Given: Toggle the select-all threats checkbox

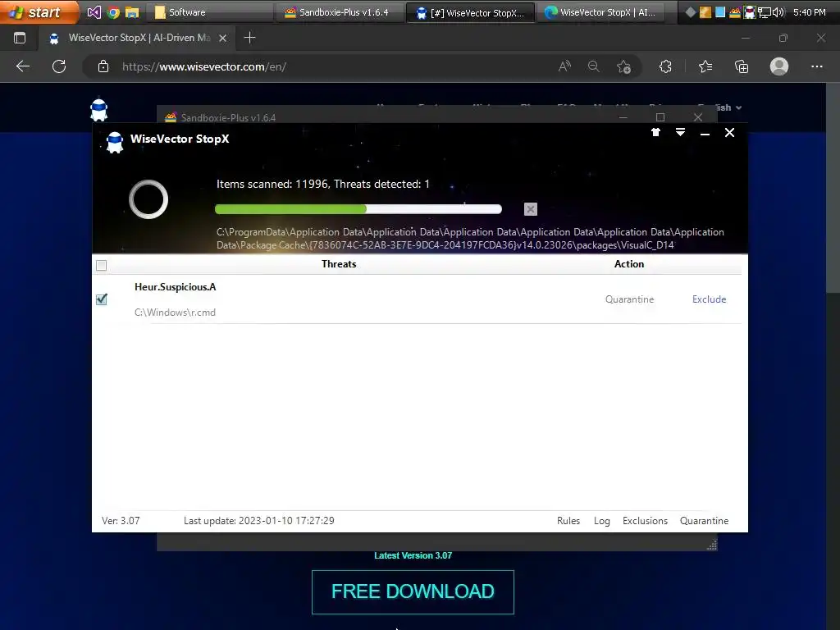Looking at the screenshot, I should pos(101,265).
